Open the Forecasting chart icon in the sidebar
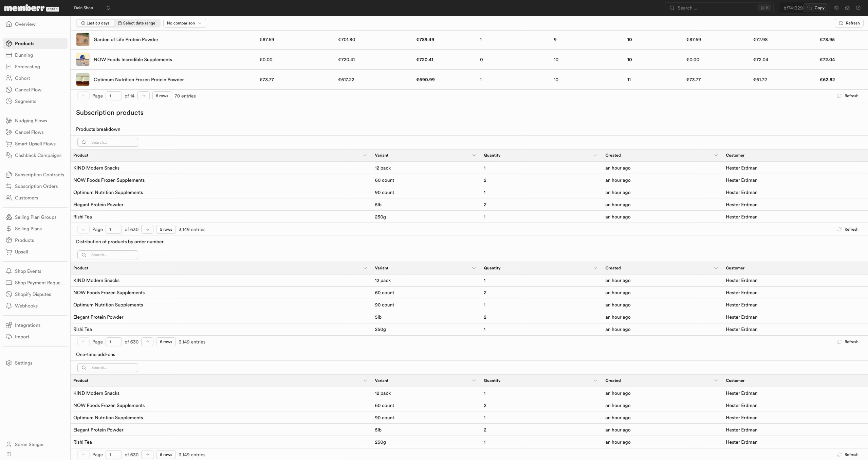868x460 pixels. coord(9,67)
